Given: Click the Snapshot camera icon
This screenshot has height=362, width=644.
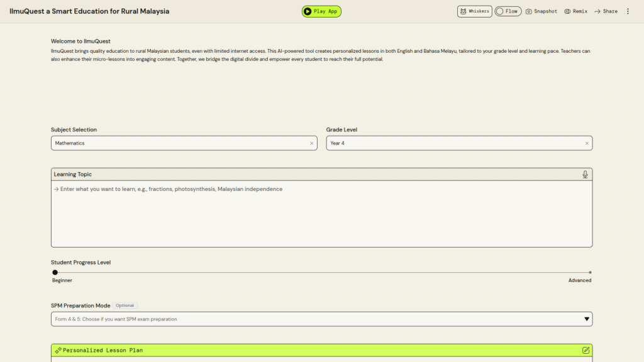Looking at the screenshot, I should [529, 11].
